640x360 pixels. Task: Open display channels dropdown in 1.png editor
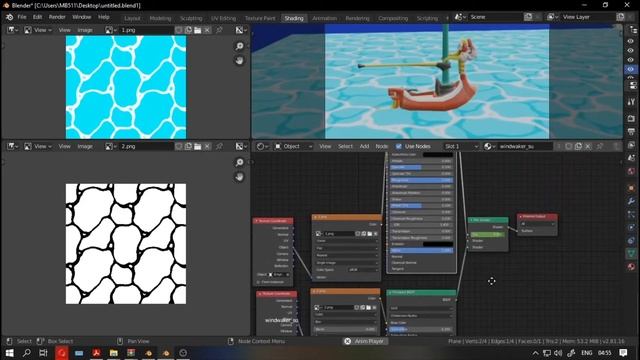tap(240, 30)
